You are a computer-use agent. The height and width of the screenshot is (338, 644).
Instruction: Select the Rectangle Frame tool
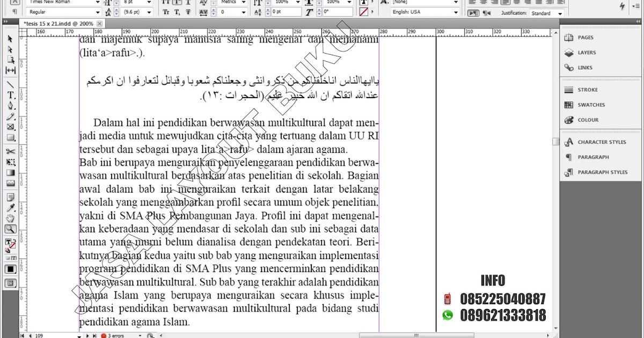coord(10,127)
